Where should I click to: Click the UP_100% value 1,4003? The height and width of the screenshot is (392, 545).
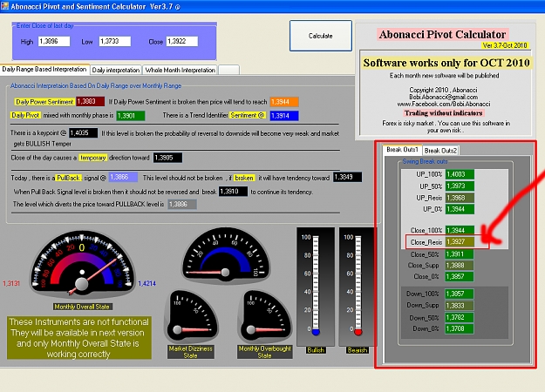point(460,174)
